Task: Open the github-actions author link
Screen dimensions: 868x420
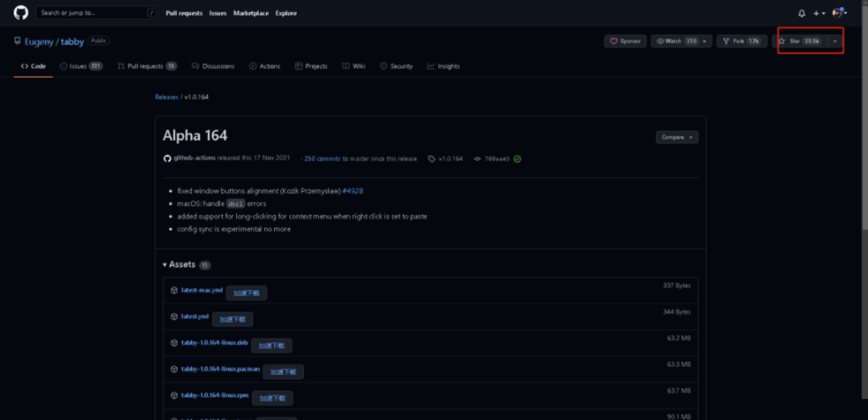Action: pos(194,158)
